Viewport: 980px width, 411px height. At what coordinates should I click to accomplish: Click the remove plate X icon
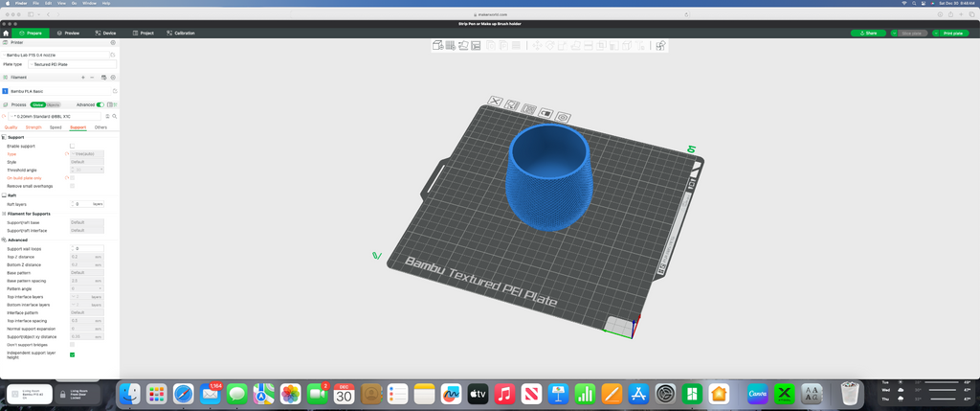(495, 101)
